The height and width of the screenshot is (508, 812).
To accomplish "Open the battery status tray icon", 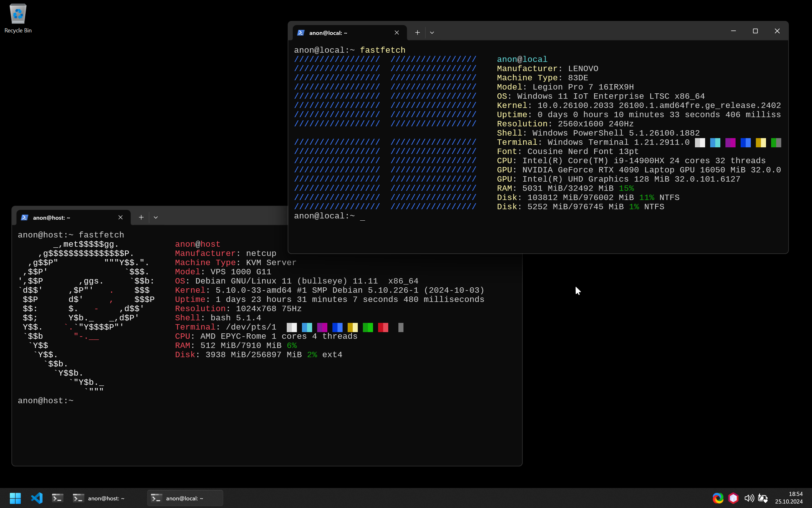I will pos(763,498).
